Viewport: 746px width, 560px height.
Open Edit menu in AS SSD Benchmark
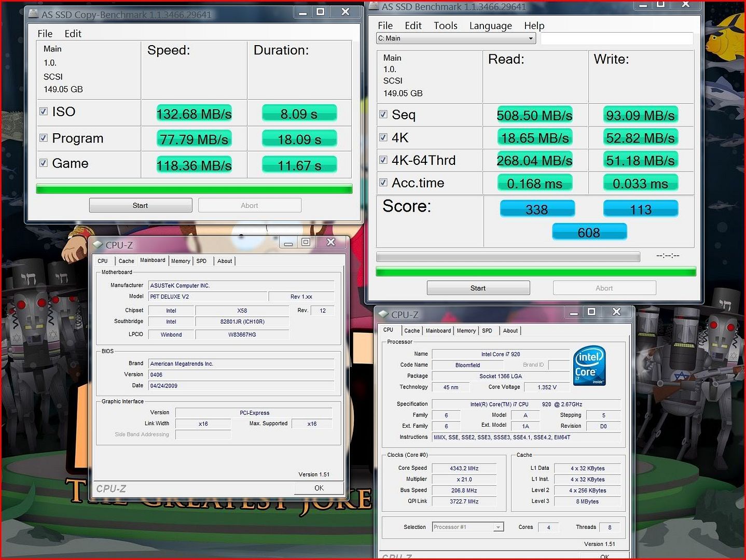tap(413, 25)
